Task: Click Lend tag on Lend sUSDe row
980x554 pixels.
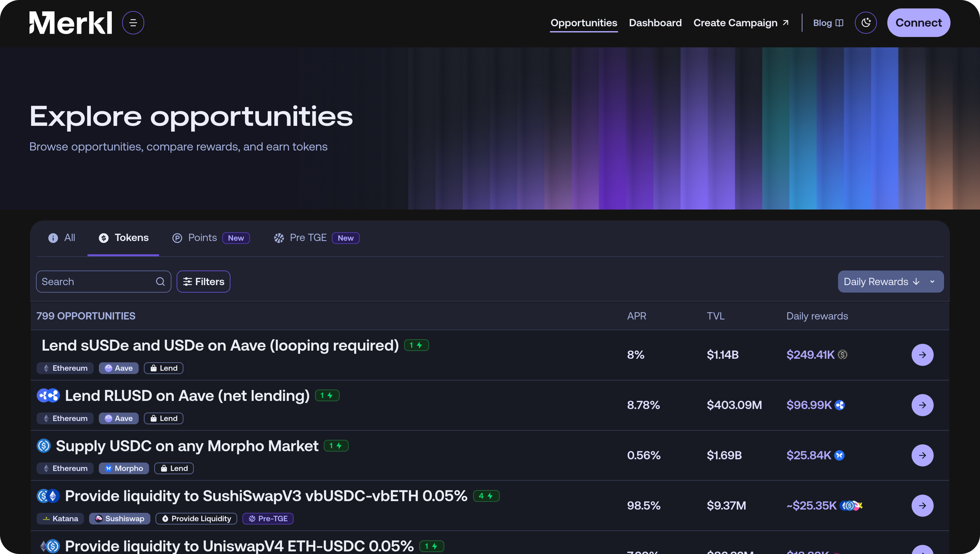Action: pos(164,368)
